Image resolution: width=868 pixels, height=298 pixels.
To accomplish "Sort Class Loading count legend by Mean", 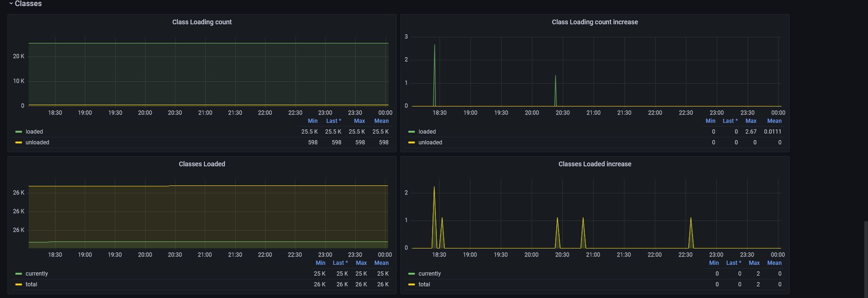I will [381, 121].
